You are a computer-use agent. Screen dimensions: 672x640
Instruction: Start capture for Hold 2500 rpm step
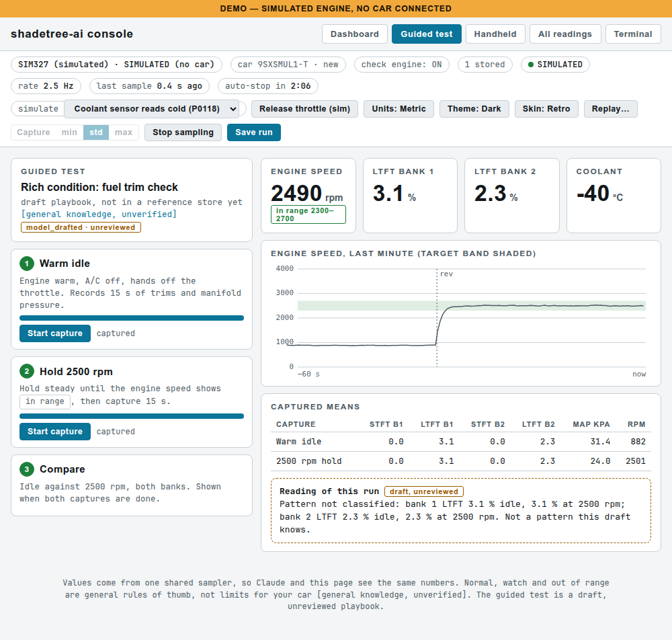[x=55, y=432]
